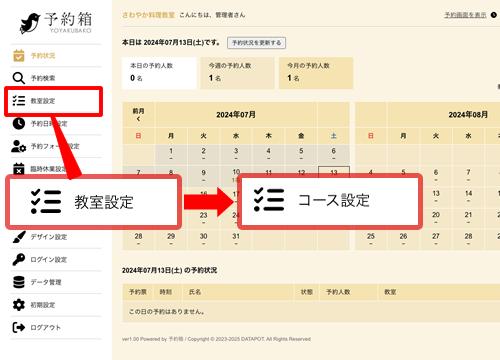Select August 7 in 2024年08月 calendar
This screenshot has width=500, height=360.
(x=468, y=176)
